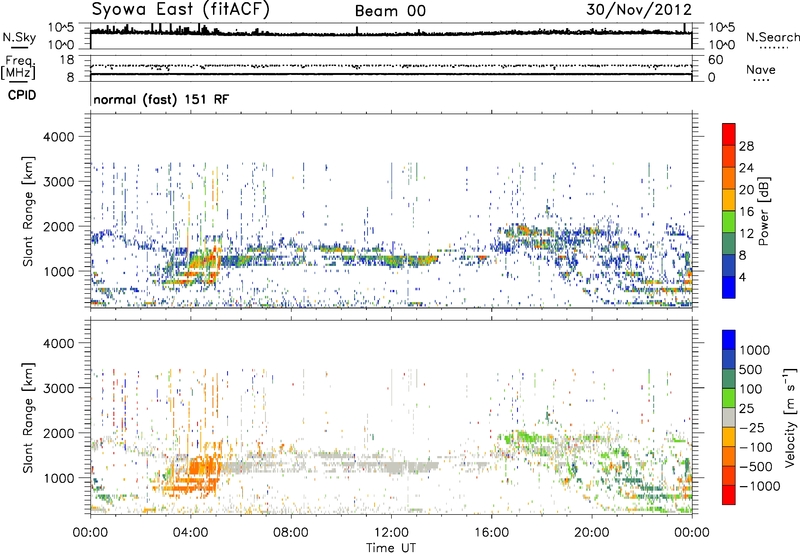Click the 'CPID' row label
Viewport: 800px width, 554px height.
(x=22, y=95)
